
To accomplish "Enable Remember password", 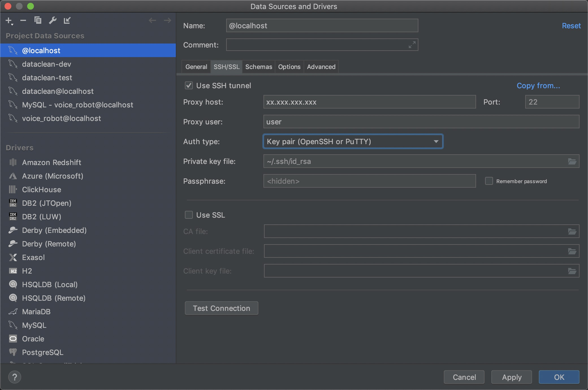I will click(489, 181).
